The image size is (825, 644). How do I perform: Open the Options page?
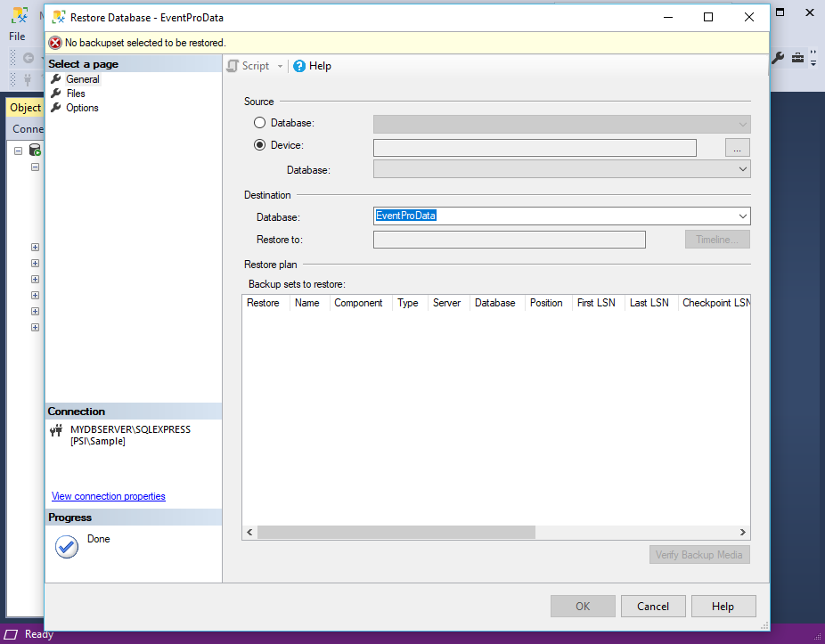pyautogui.click(x=82, y=107)
